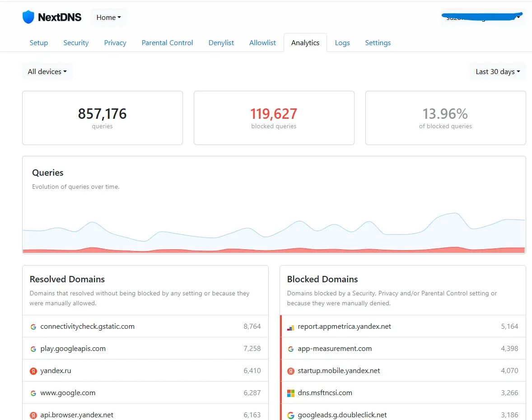Click the Google icon beside googleads.g.doubleclick.net
The width and height of the screenshot is (532, 420).
point(290,415)
